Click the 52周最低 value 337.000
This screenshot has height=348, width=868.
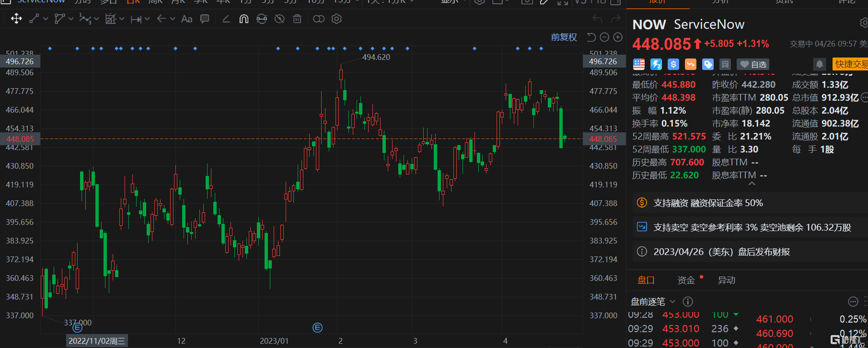(x=689, y=150)
